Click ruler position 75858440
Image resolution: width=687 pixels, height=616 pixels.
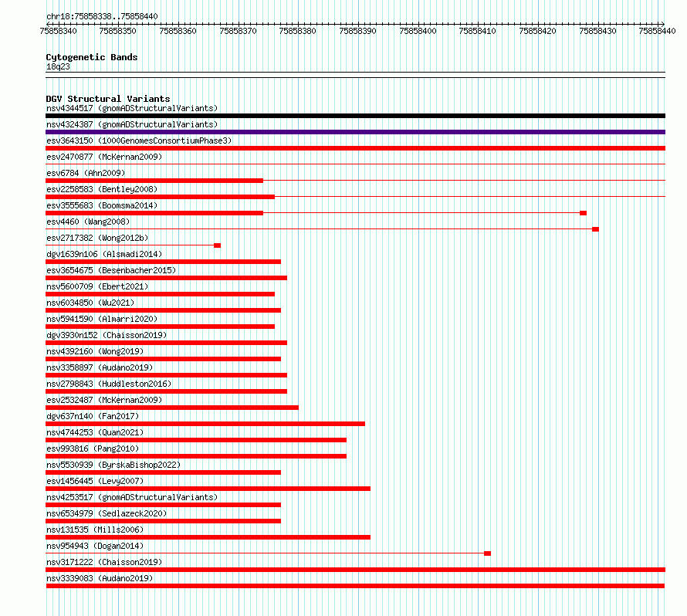(x=657, y=31)
